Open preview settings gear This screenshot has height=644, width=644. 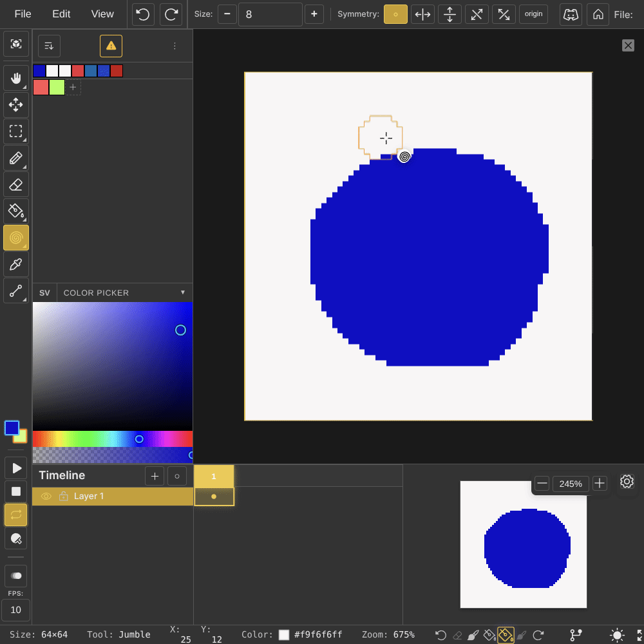click(x=627, y=481)
